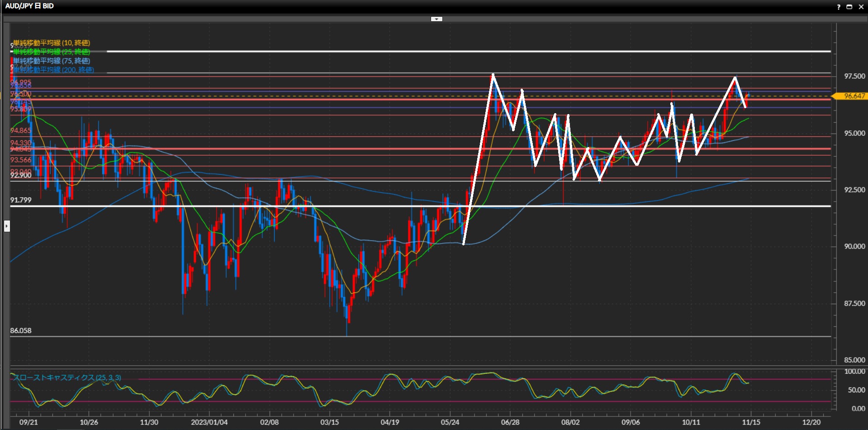Expand the top toolbar dropdown arrow

pyautogui.click(x=436, y=19)
